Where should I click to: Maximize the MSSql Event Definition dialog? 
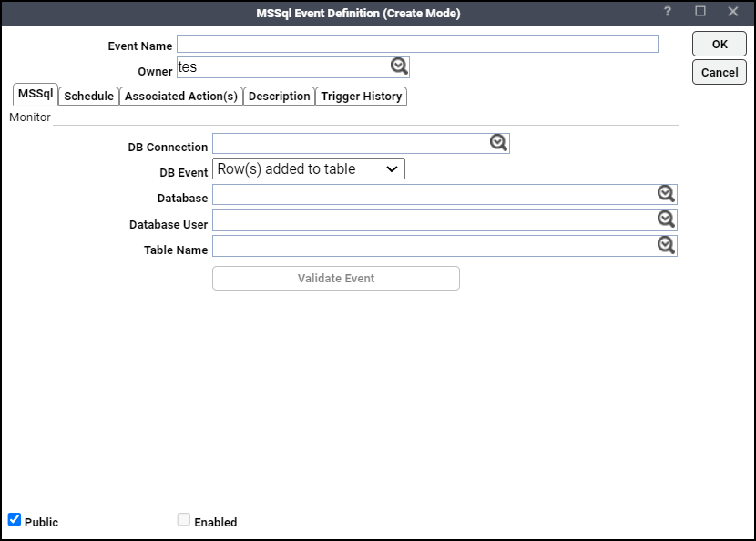pos(700,11)
